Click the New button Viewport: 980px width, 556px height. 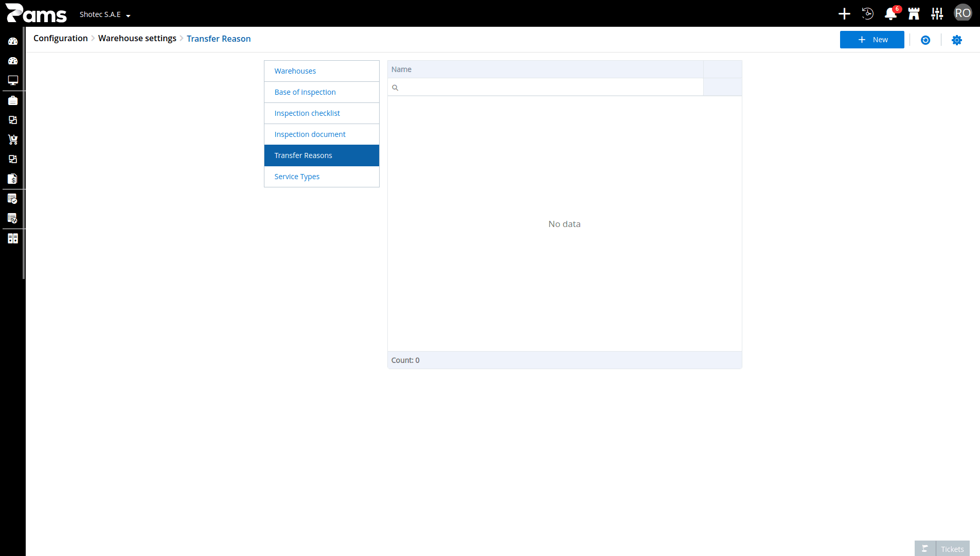[872, 40]
